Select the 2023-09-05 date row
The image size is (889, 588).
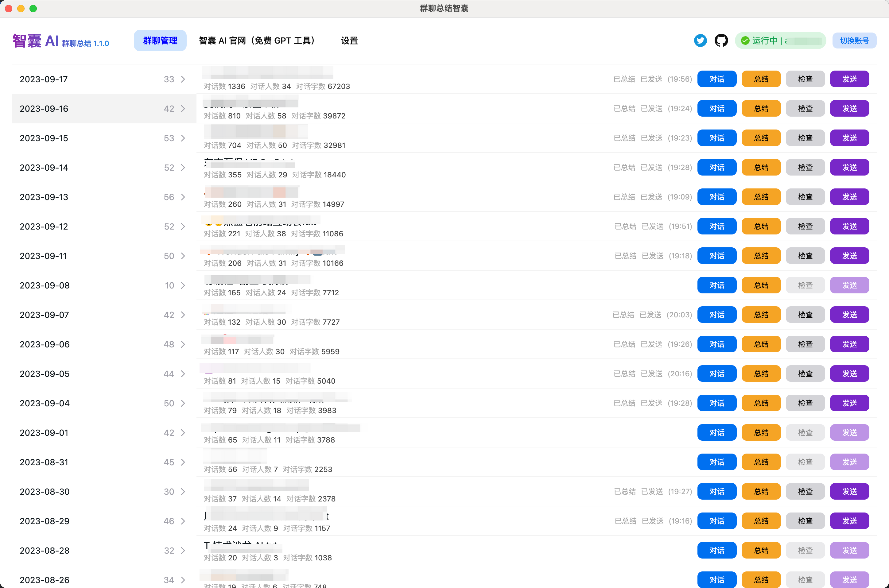pyautogui.click(x=104, y=374)
